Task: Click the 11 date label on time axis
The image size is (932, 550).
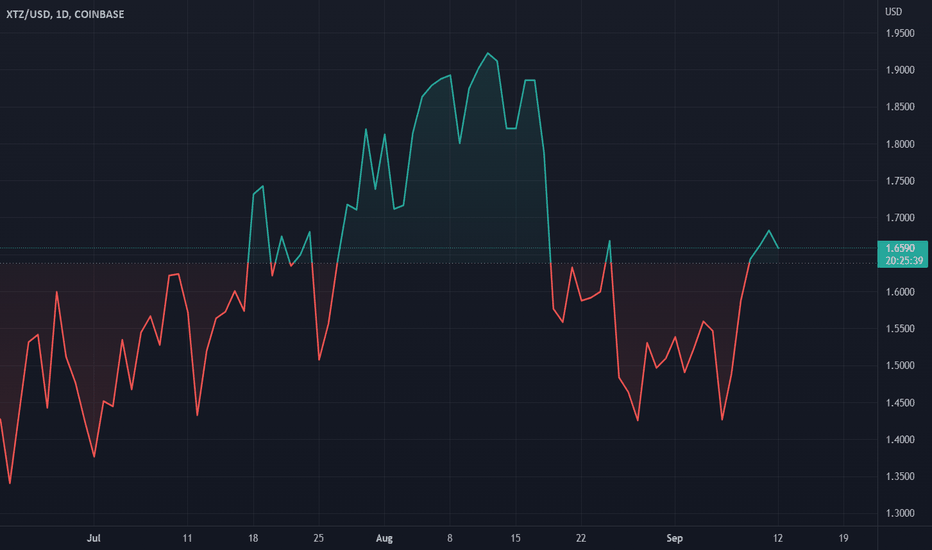Action: coord(187,538)
